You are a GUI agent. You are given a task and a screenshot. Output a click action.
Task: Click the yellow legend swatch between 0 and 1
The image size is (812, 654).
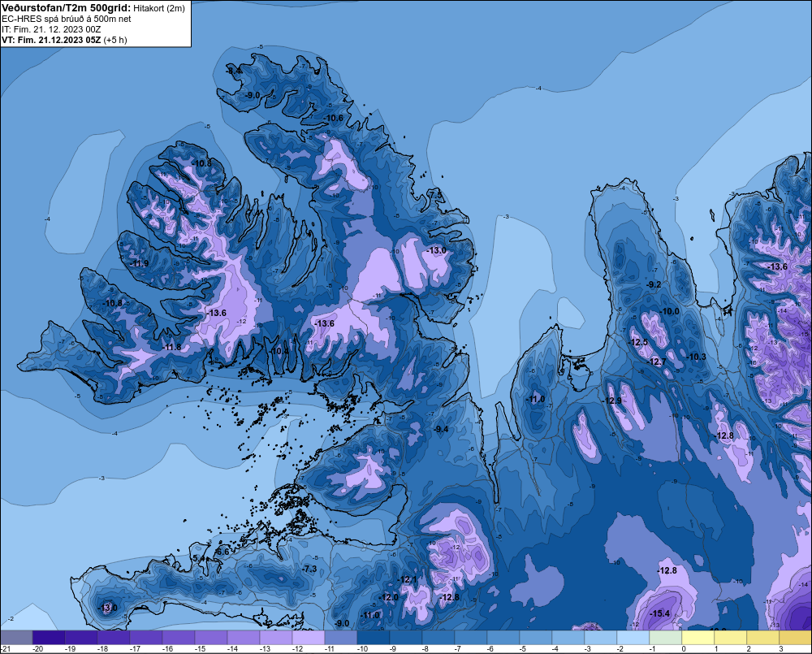click(x=698, y=637)
